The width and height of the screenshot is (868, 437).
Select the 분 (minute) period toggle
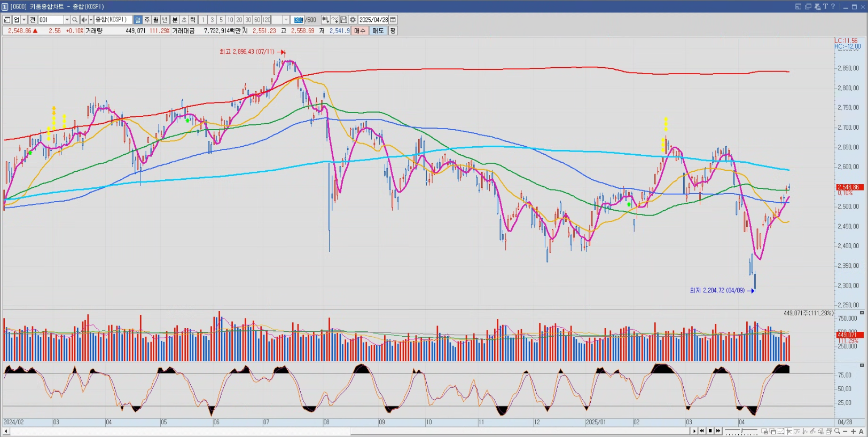point(175,20)
